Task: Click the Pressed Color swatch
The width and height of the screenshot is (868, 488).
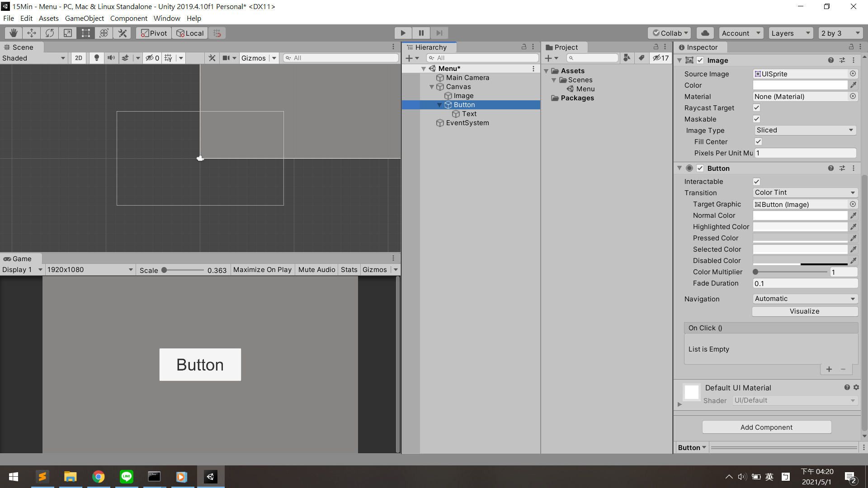Action: [x=800, y=238]
